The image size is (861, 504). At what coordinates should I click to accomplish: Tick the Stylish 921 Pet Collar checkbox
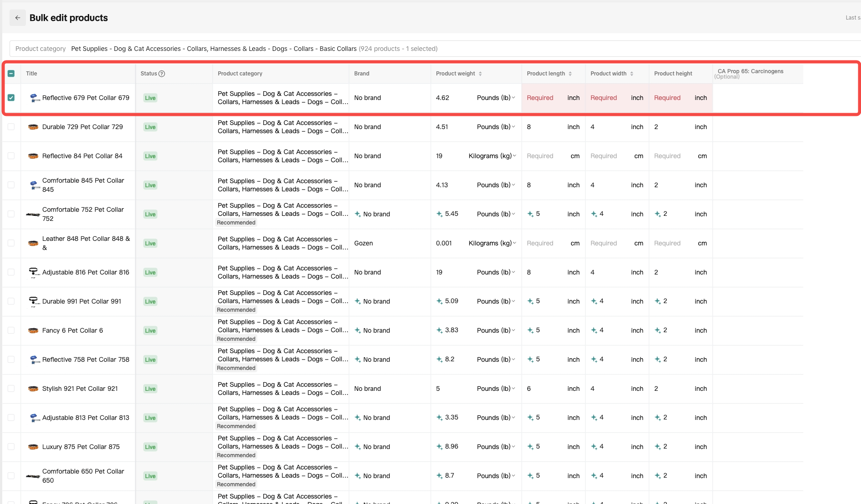(x=11, y=389)
